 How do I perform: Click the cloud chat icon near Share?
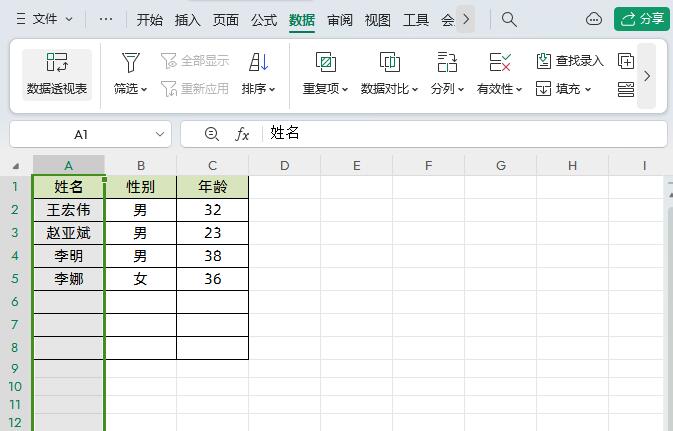(594, 19)
